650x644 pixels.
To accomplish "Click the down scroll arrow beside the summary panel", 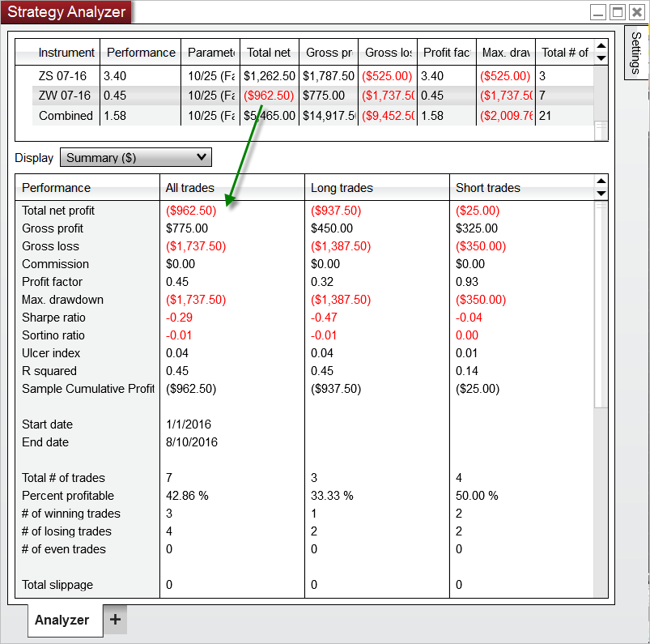I will (x=600, y=194).
